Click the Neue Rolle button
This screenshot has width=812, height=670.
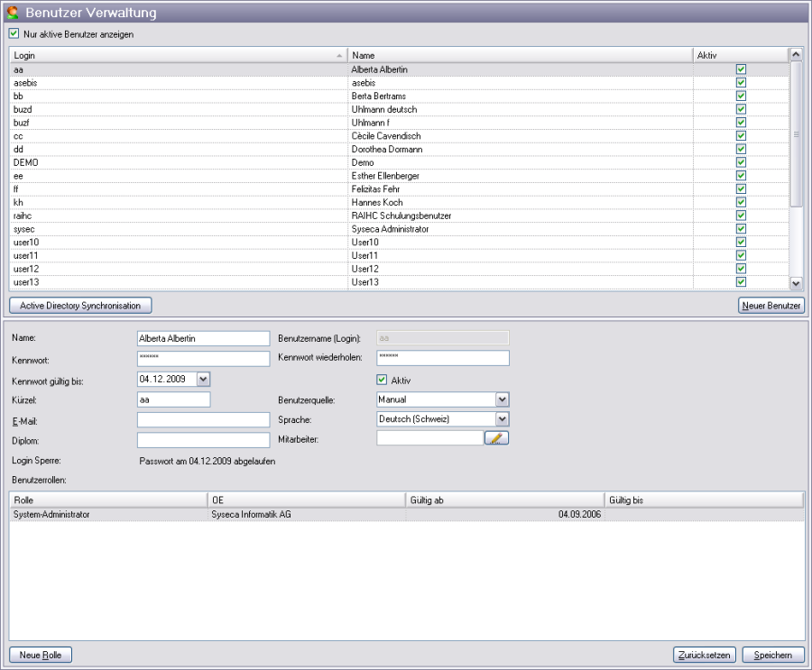pos(41,655)
